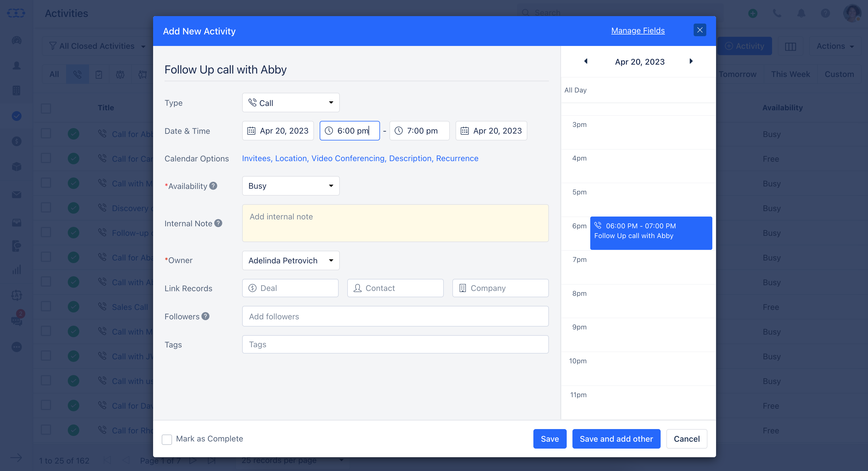
Task: Open the email envelope sidebar icon
Action: (16, 195)
